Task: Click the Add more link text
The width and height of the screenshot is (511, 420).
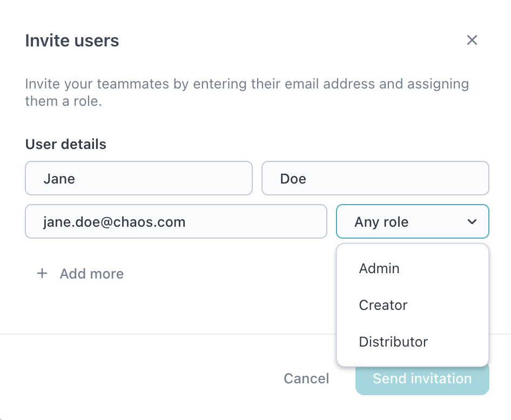Action: click(92, 274)
